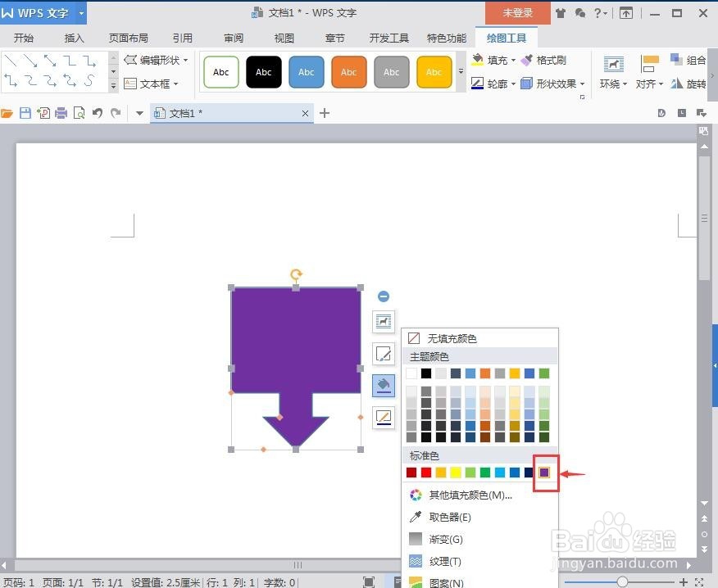This screenshot has height=588, width=718.
Task: Click the Redo arrow
Action: (x=116, y=113)
